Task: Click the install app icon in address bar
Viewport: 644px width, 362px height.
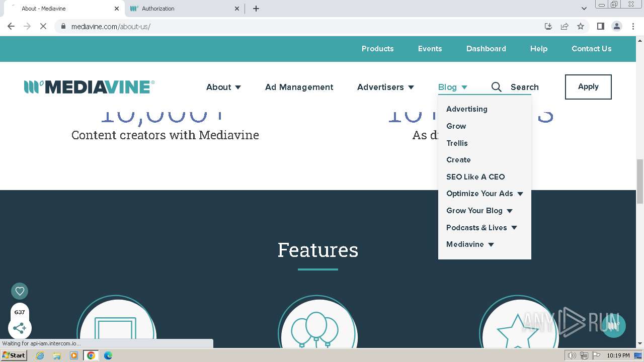Action: point(548,26)
